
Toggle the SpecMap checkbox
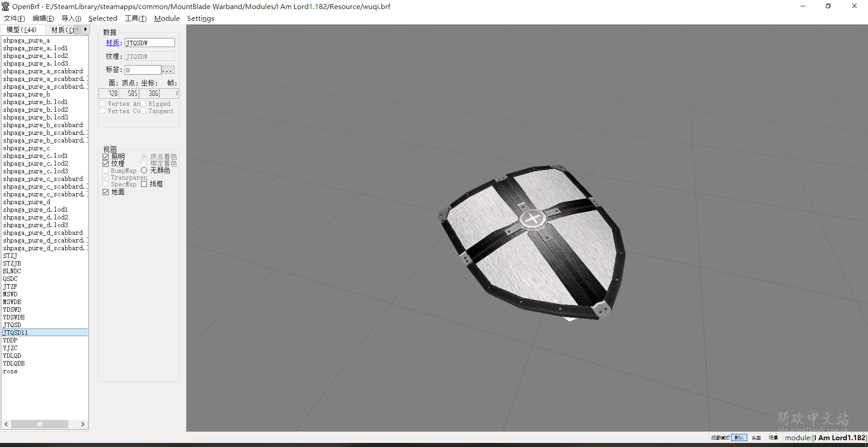pyautogui.click(x=106, y=184)
